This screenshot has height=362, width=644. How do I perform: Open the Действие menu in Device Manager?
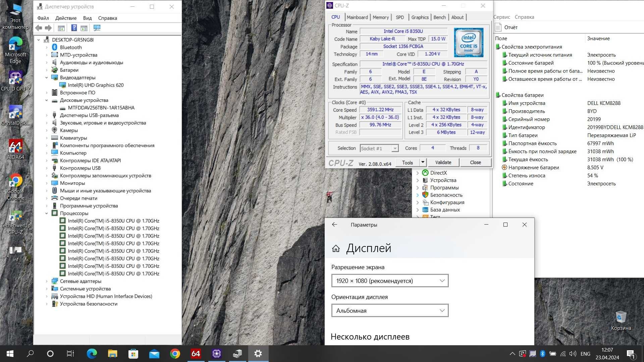(x=66, y=18)
